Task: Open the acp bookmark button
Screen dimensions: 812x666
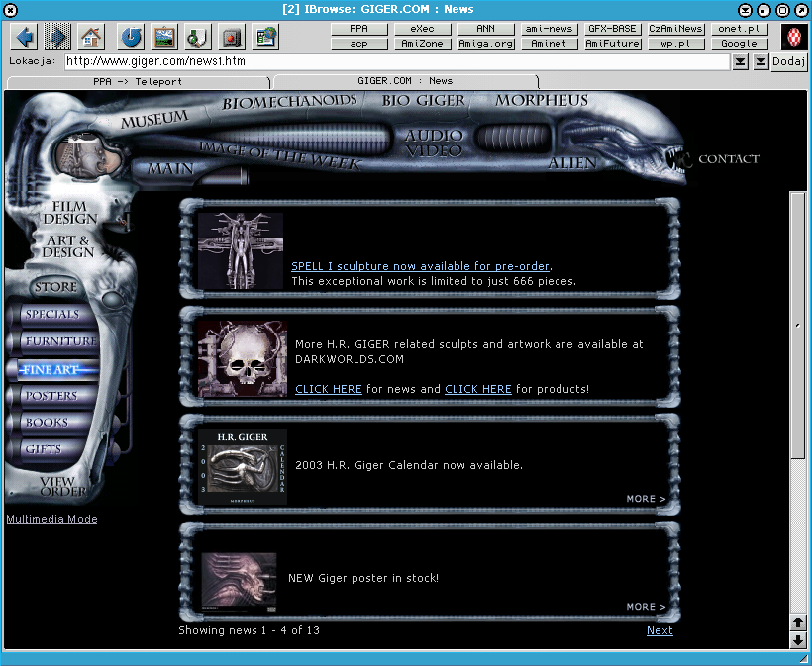Action: point(358,44)
